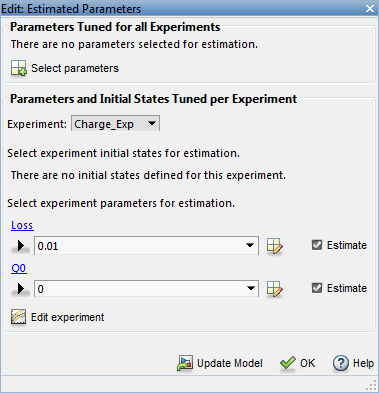Click the Q0 value field showing 0

[146, 289]
